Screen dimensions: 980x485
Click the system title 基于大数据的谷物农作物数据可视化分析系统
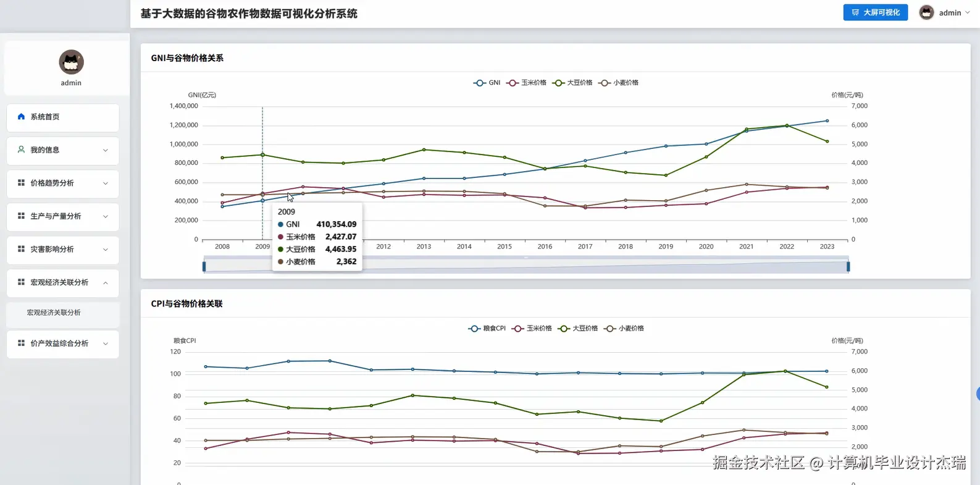(x=249, y=14)
